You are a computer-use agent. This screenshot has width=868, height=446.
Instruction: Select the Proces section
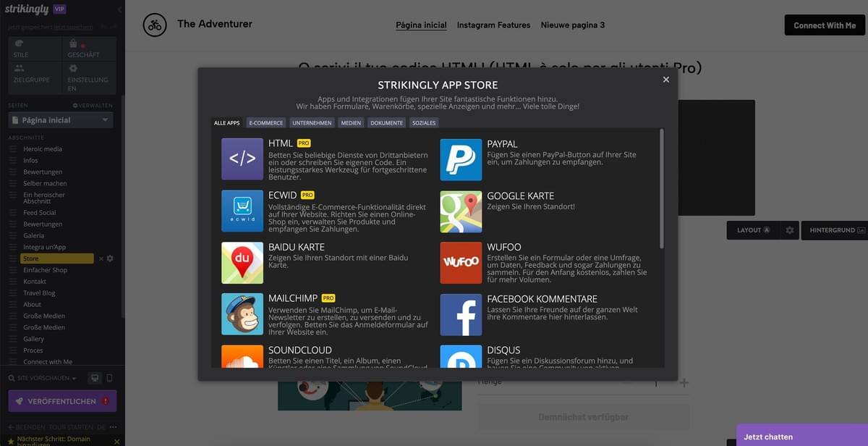click(33, 350)
